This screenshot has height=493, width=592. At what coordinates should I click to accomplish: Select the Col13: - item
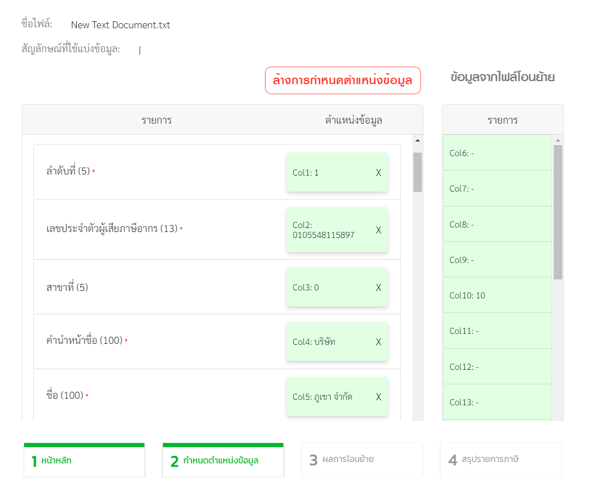497,402
